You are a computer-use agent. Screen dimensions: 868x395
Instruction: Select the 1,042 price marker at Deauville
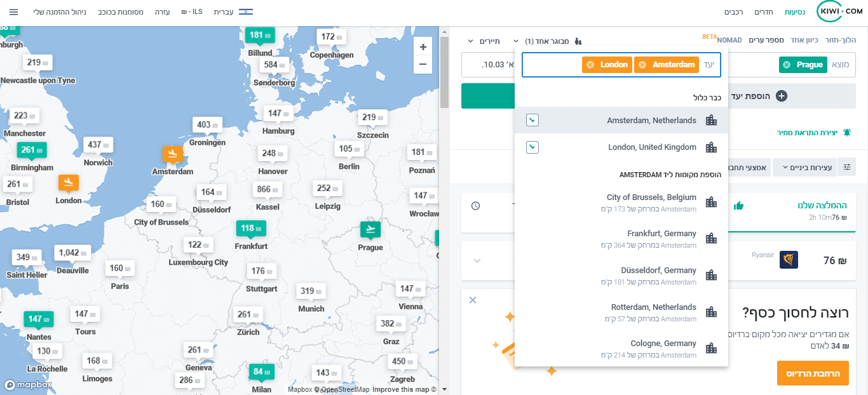point(72,253)
